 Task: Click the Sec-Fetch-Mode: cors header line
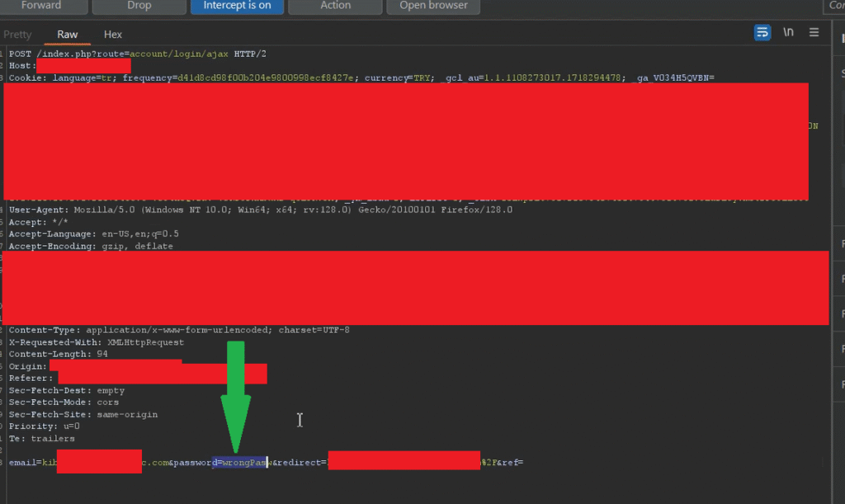[x=64, y=403]
